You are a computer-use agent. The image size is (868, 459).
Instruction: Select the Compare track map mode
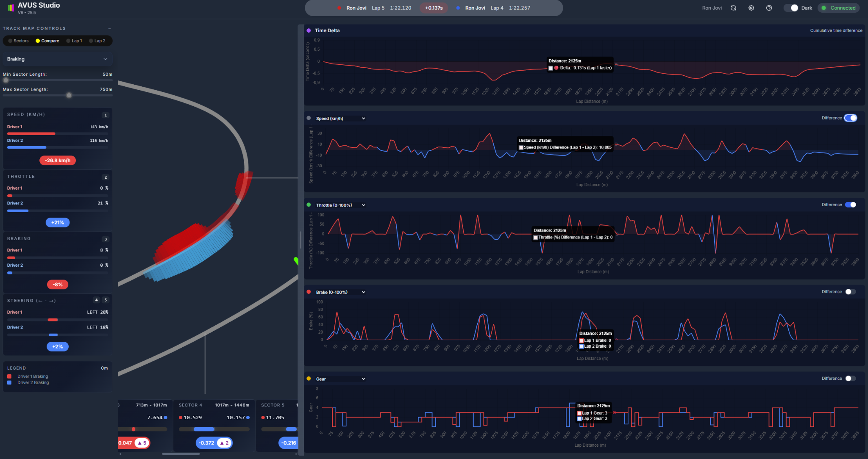(x=47, y=41)
